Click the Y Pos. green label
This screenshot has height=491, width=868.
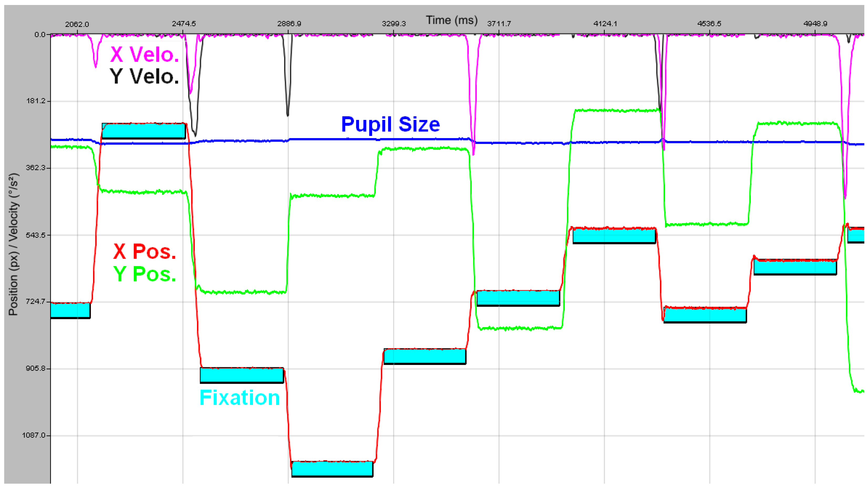tap(144, 274)
